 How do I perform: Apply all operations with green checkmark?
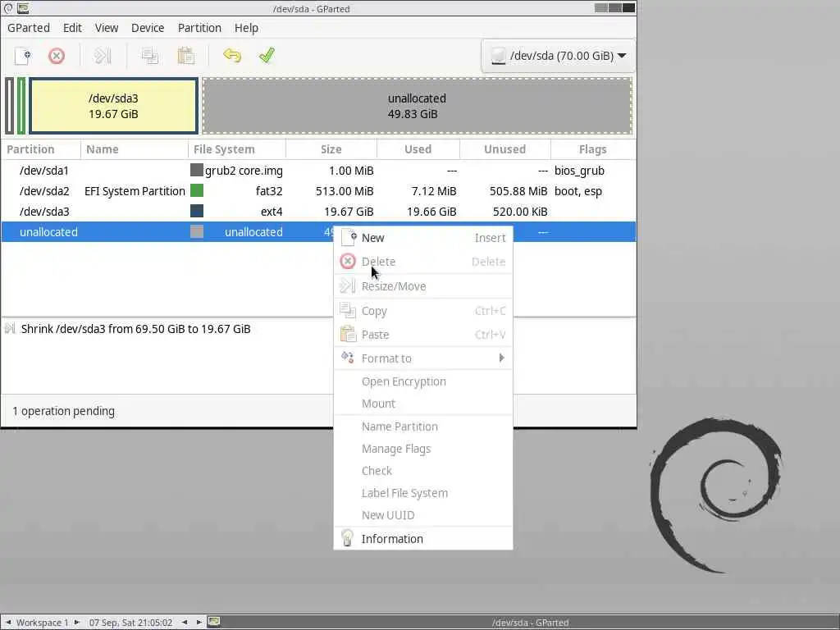click(x=267, y=56)
